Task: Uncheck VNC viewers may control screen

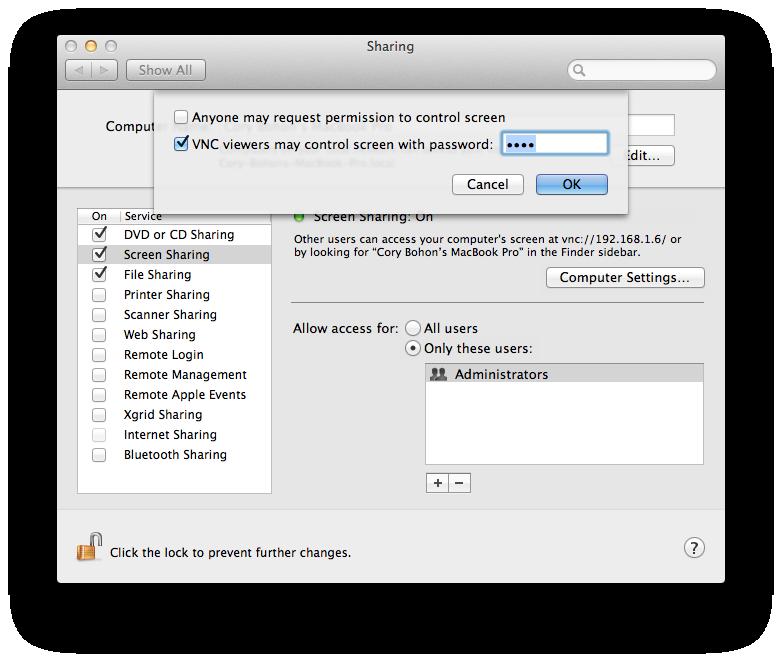Action: pyautogui.click(x=181, y=144)
